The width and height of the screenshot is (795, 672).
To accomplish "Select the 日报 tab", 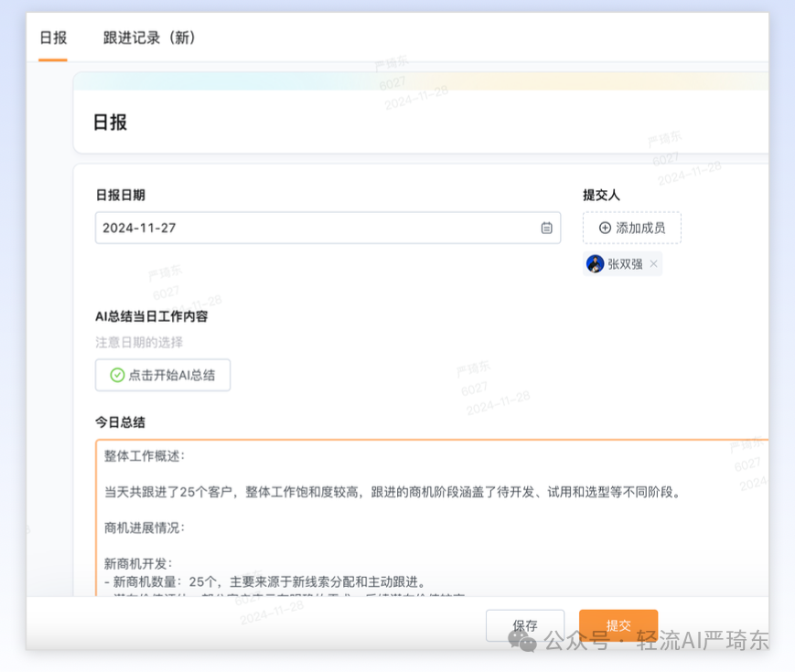I will [52, 38].
